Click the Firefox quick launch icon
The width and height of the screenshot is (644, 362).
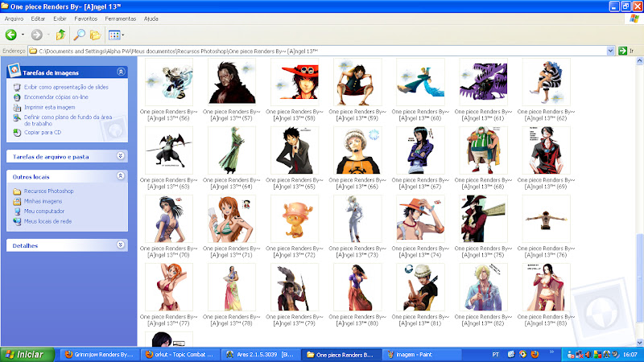pyautogui.click(x=535, y=354)
